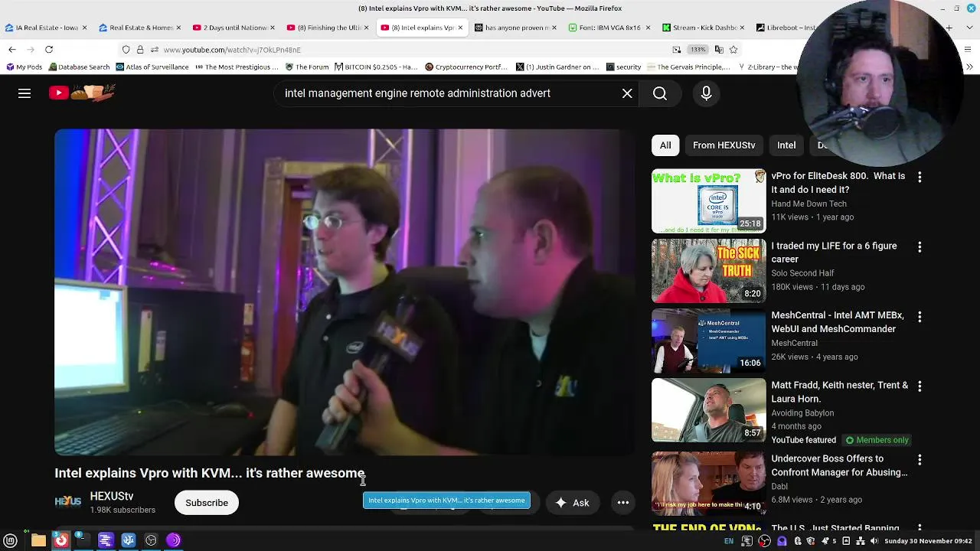The height and width of the screenshot is (551, 980).
Task: Open the YouTube guide hamburger menu
Action: 24,93
